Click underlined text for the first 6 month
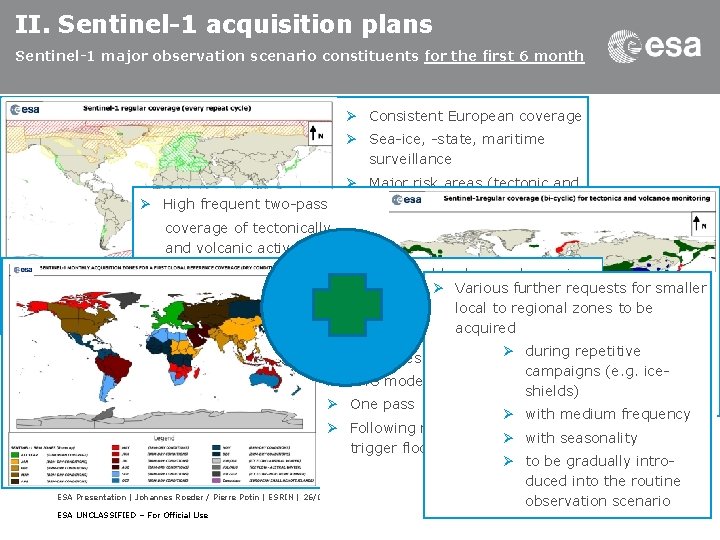The image size is (720, 540). [x=504, y=56]
